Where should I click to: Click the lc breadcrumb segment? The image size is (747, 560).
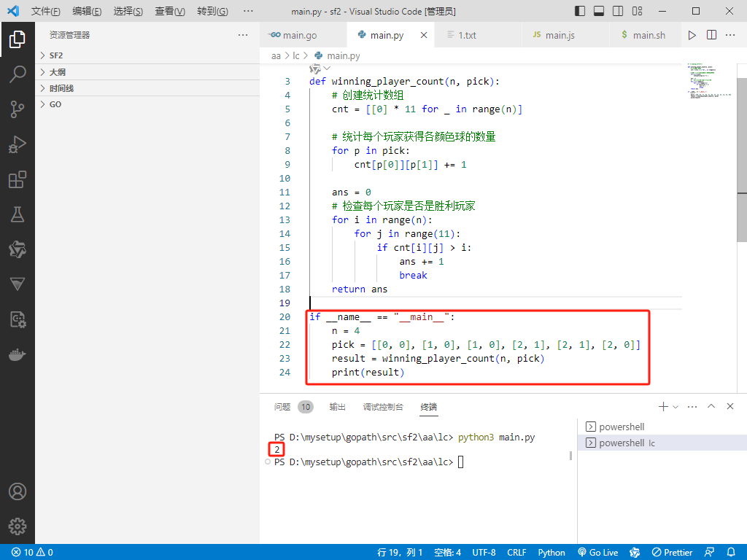296,55
